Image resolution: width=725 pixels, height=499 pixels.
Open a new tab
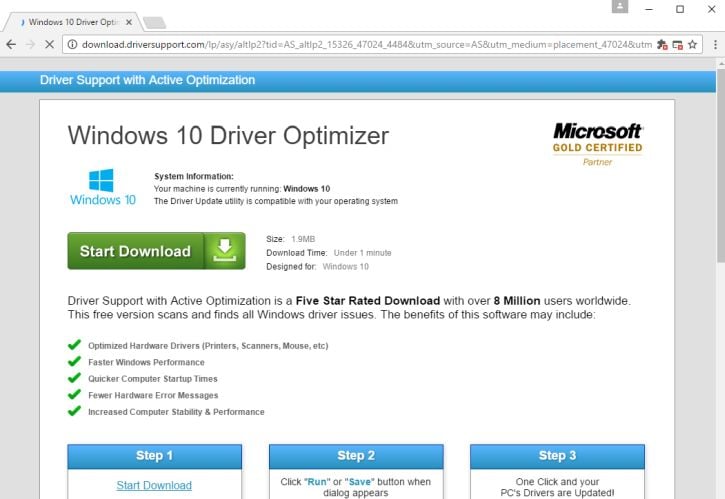pyautogui.click(x=154, y=22)
